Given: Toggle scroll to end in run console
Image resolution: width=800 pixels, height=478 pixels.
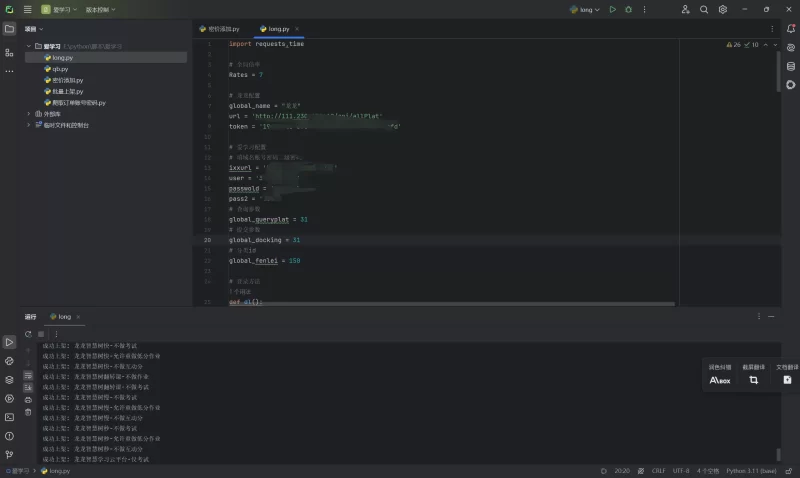Looking at the screenshot, I should point(28,386).
